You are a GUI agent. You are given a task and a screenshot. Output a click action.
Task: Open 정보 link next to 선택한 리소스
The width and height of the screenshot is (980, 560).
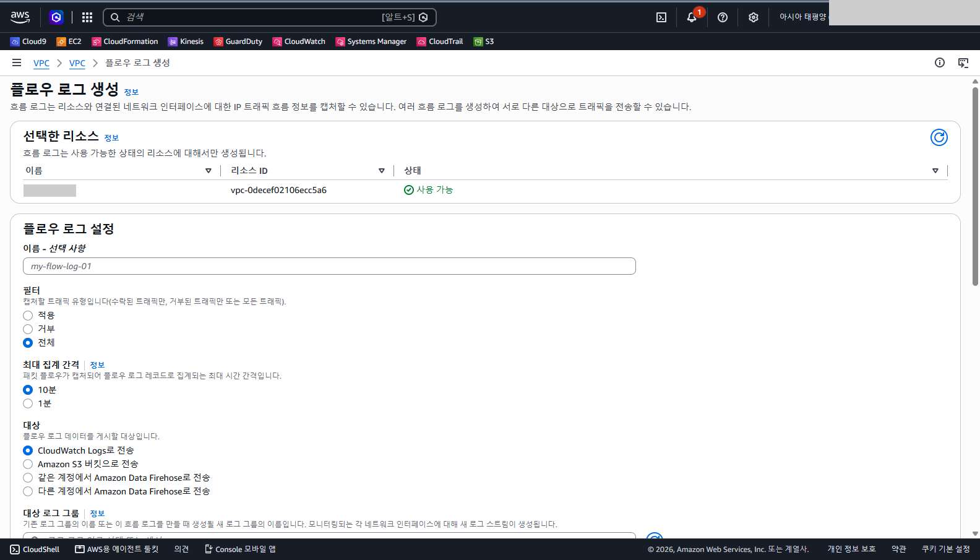[111, 138]
